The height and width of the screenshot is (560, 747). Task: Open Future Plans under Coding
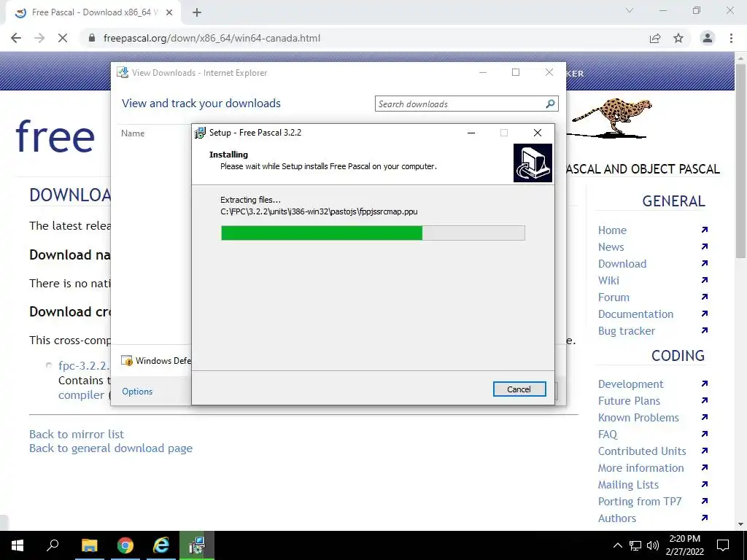point(629,401)
